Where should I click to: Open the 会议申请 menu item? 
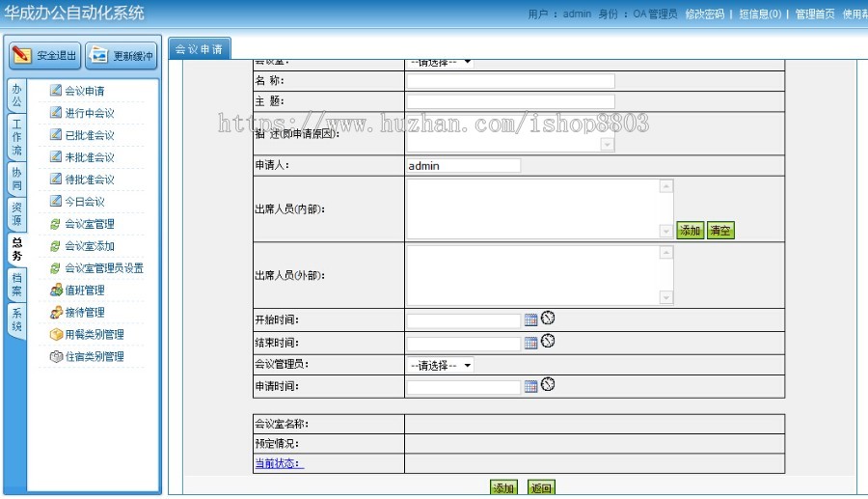[84, 91]
